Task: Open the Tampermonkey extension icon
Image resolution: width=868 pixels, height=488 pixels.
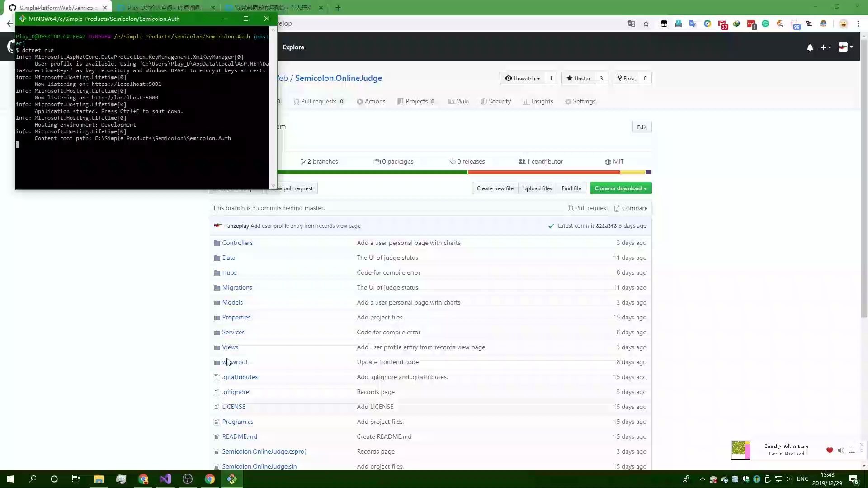Action: [x=664, y=23]
